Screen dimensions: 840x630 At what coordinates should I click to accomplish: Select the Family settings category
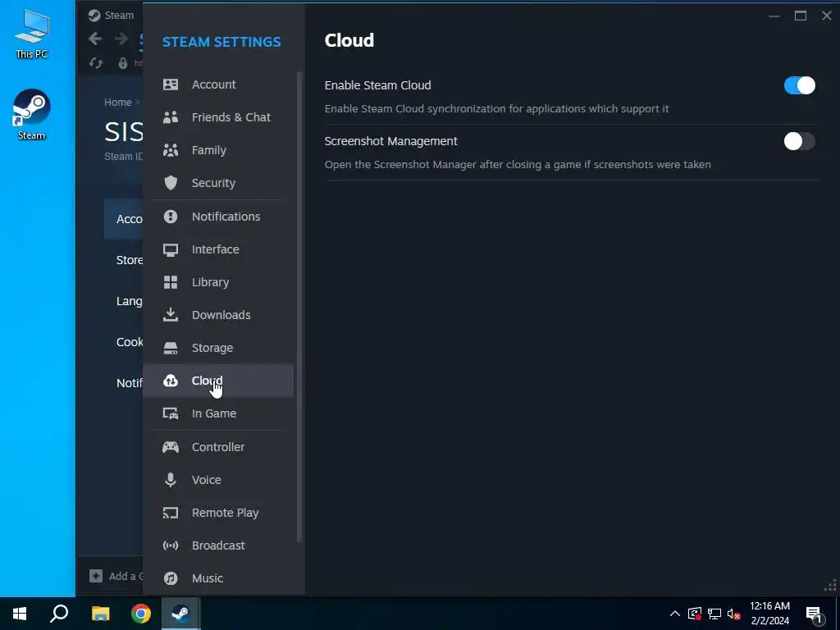(218, 150)
